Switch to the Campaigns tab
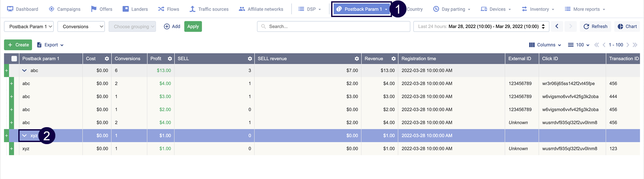 click(x=65, y=9)
